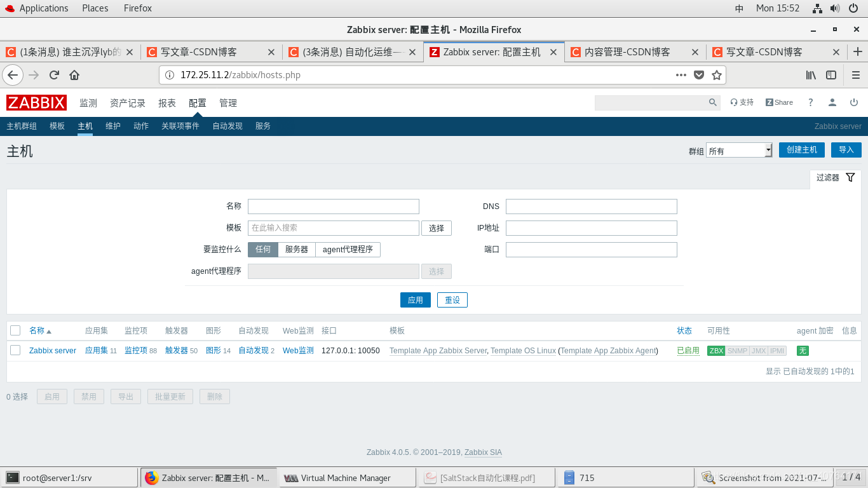This screenshot has width=868, height=488.
Task: Click the 名称 filter input field
Action: (x=334, y=207)
